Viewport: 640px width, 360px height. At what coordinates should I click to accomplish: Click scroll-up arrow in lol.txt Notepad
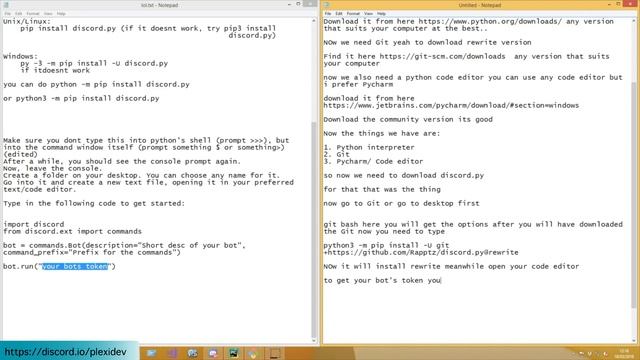coord(314,21)
